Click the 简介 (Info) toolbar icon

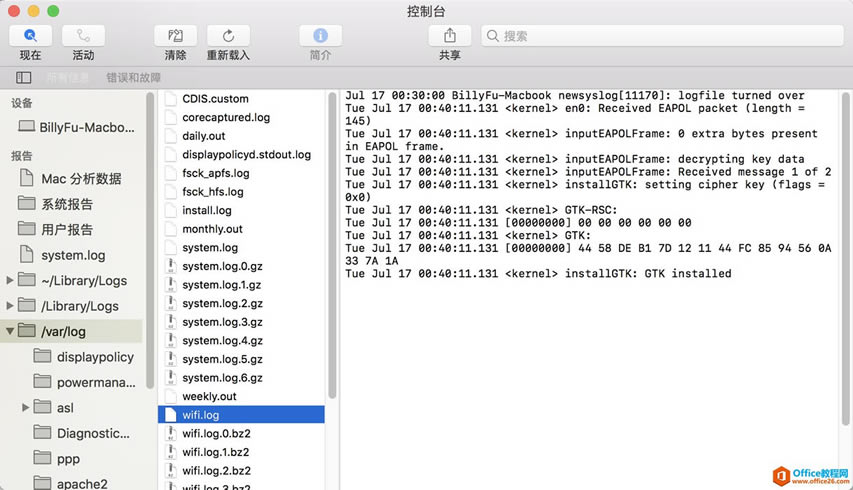tap(320, 36)
